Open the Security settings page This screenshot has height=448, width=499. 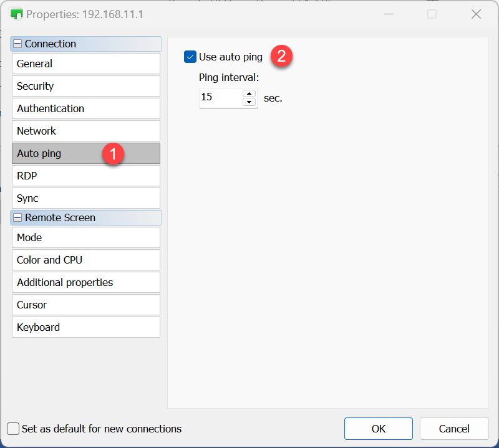coord(85,86)
